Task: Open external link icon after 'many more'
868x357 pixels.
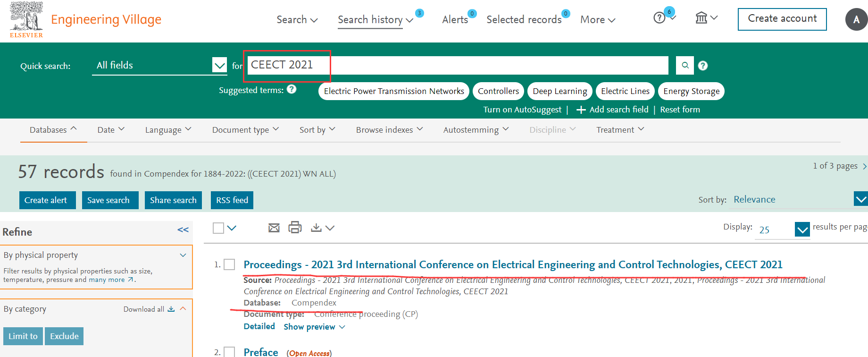Action: point(131,280)
